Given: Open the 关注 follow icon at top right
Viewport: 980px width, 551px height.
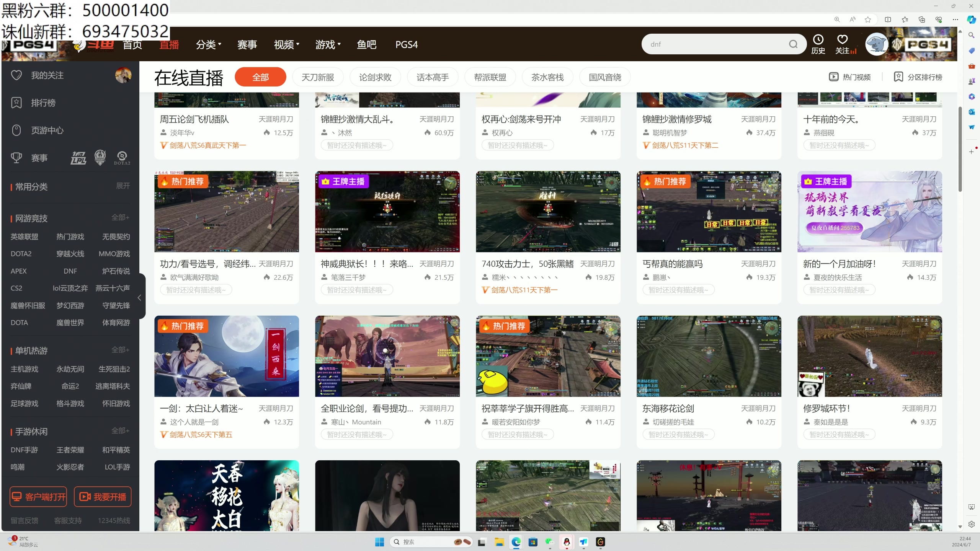Looking at the screenshot, I should 843,40.
